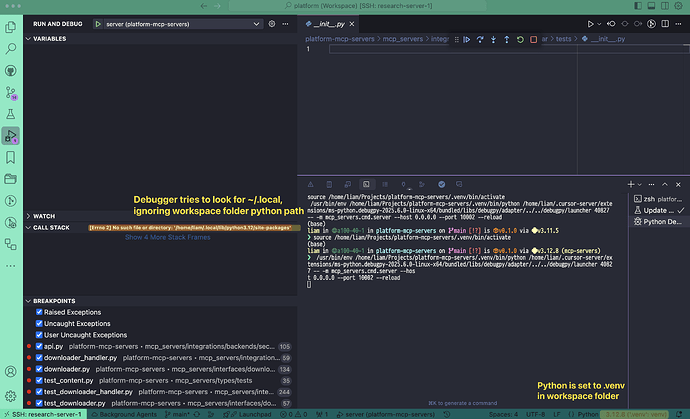The width and height of the screenshot is (690, 419).
Task: Restart the debug session
Action: (520, 40)
